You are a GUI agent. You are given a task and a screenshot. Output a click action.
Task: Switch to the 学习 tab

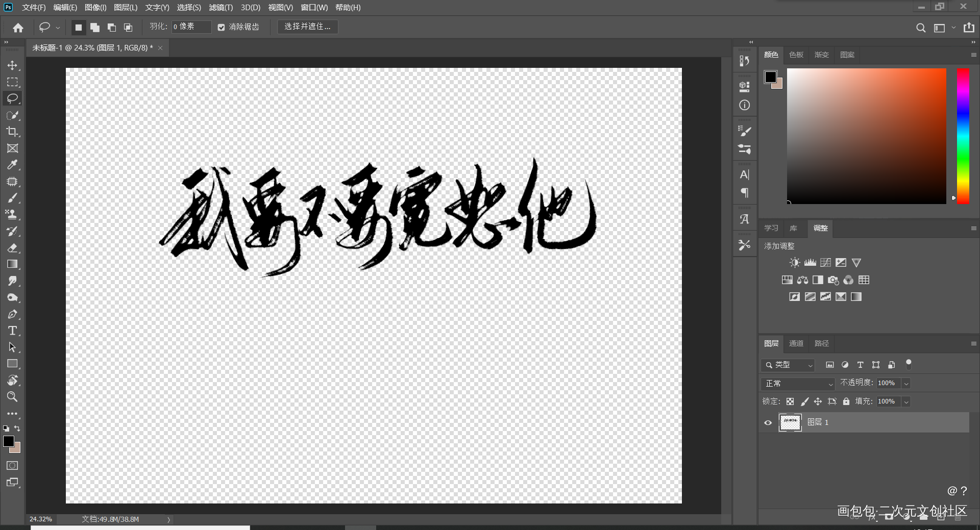click(771, 228)
